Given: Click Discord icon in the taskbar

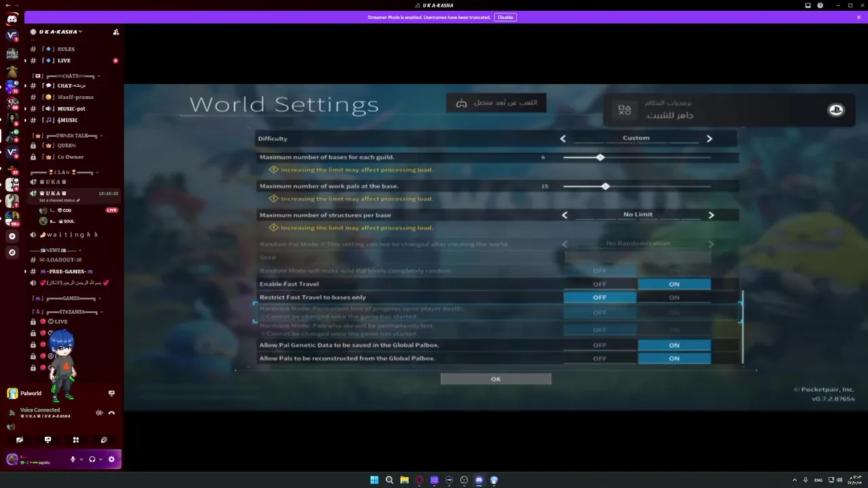Looking at the screenshot, I should coord(479,480).
